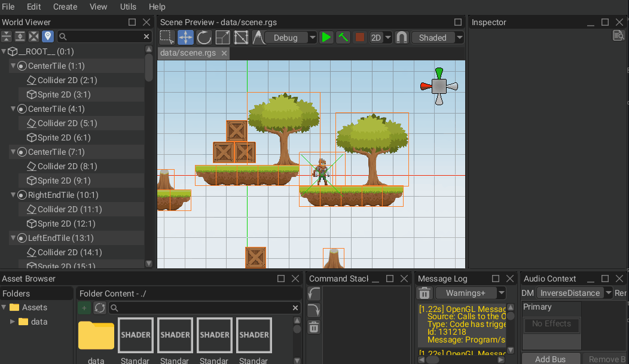Open the Warnings+ filter dropdown
This screenshot has width=629, height=364.
click(471, 293)
